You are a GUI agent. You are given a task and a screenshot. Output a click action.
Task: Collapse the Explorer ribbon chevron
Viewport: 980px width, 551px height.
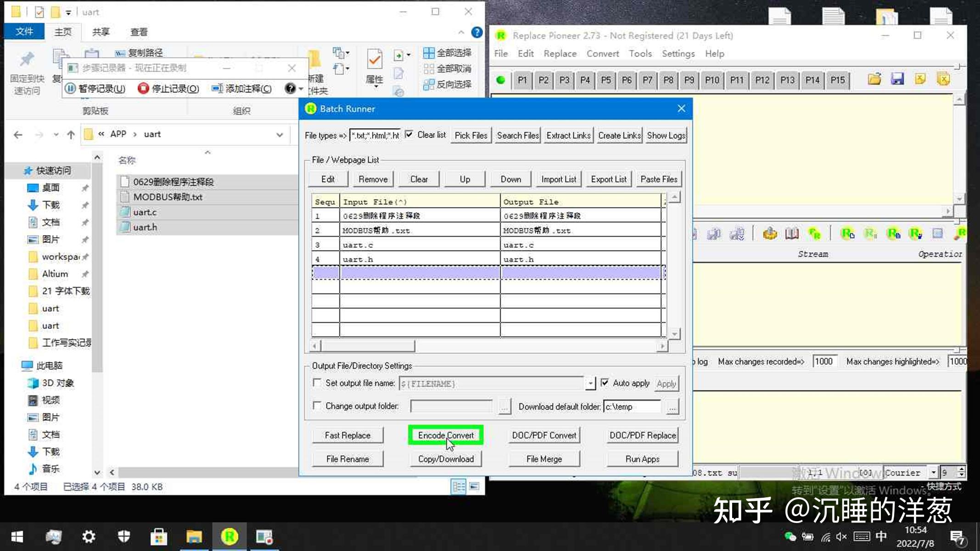tap(461, 32)
